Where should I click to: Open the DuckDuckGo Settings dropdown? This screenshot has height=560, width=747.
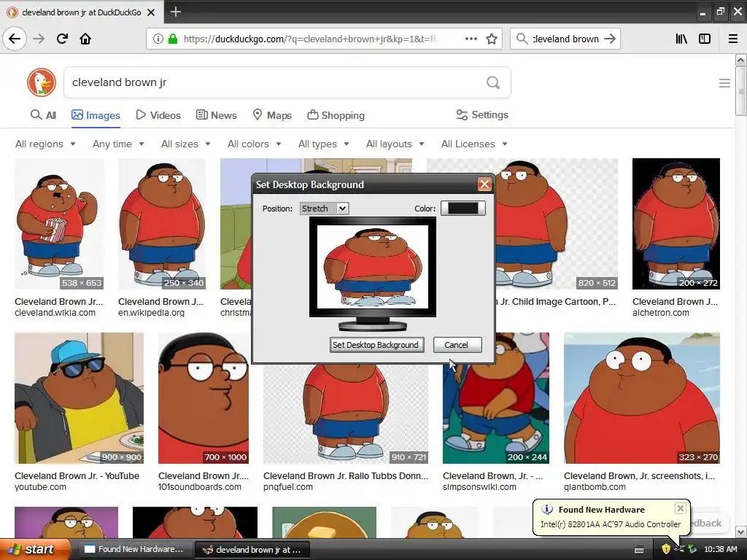coord(482,114)
